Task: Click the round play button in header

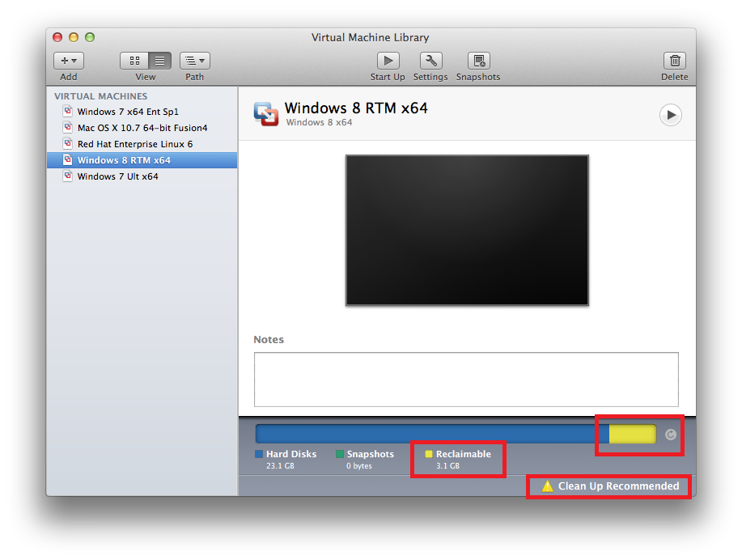Action: click(x=671, y=115)
